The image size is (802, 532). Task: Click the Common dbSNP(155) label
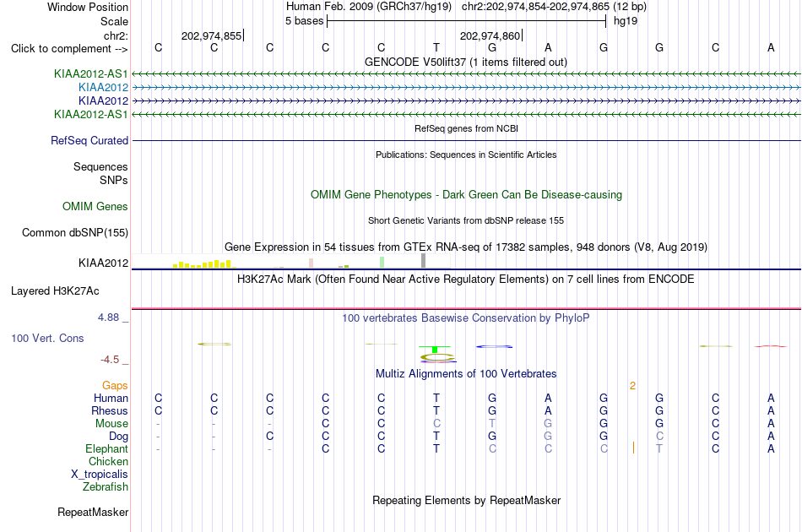(74, 233)
